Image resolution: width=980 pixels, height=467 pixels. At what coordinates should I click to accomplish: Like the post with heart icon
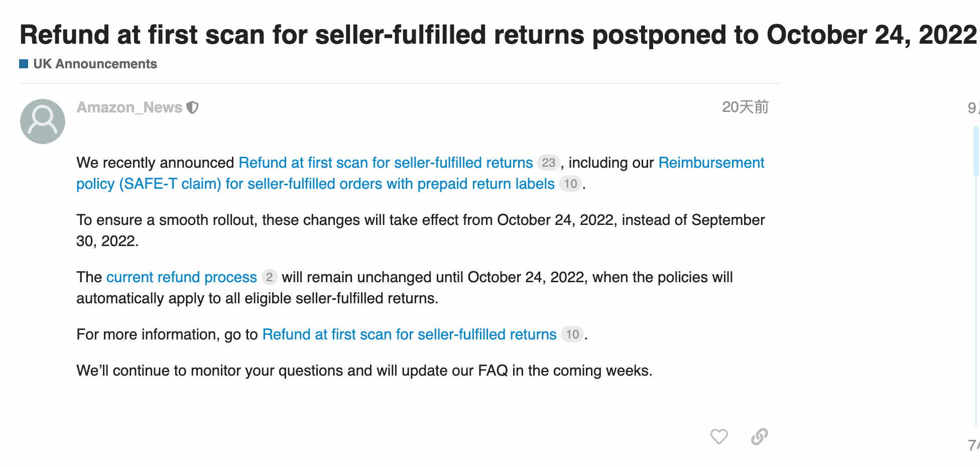[x=719, y=436]
